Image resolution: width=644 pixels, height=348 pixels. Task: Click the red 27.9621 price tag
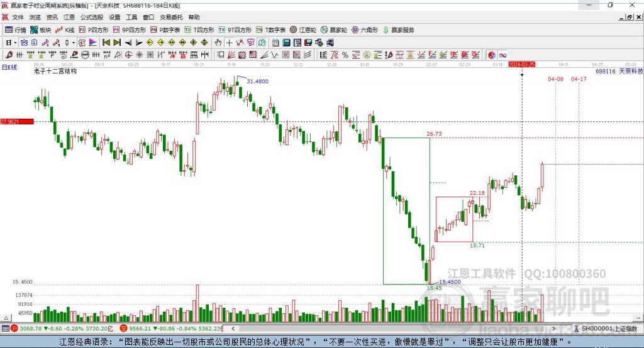pos(17,121)
